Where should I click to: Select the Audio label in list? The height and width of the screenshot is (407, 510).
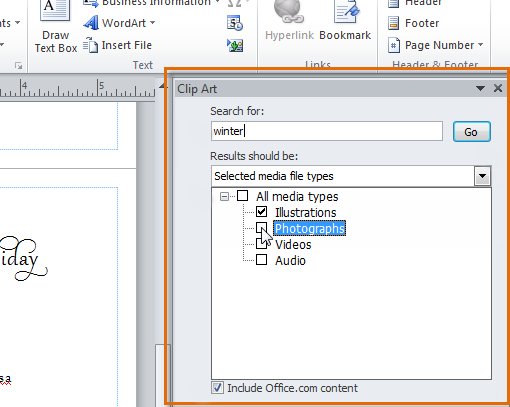tap(290, 260)
